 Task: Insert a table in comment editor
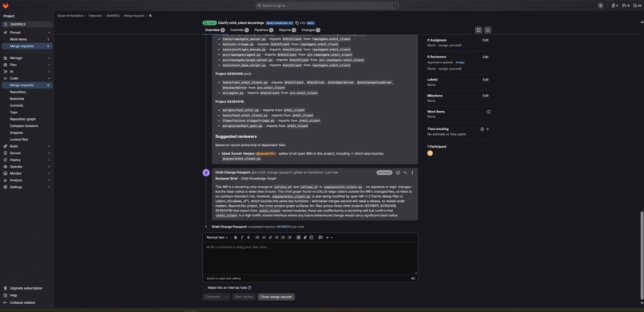tap(299, 237)
